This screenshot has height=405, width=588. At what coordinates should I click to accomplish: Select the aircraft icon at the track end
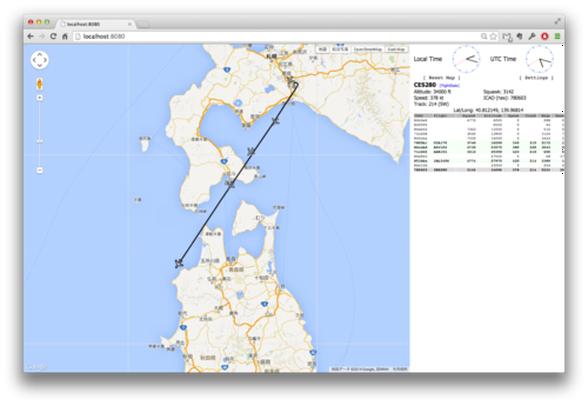tap(179, 263)
